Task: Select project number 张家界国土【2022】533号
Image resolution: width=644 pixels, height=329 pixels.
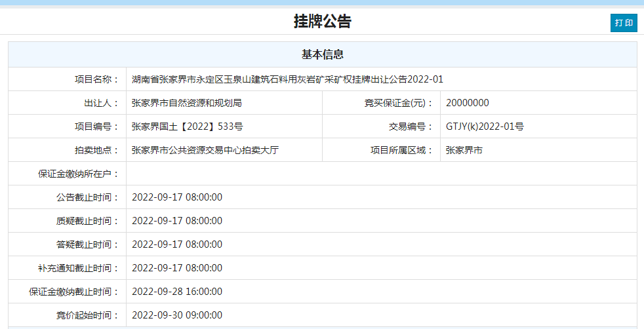Action: tap(187, 126)
